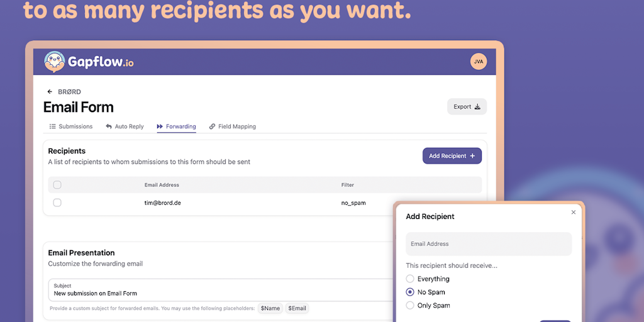Click the Field Mapping link icon

pos(212,126)
